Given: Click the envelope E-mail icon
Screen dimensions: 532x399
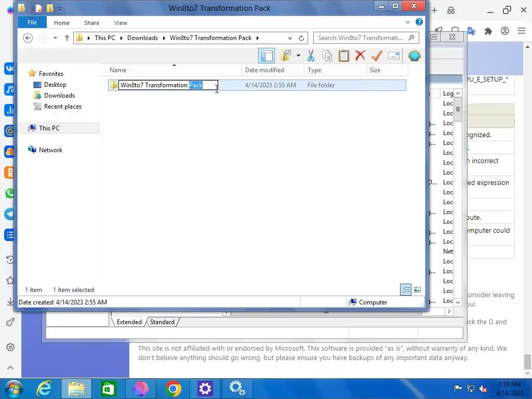Looking at the screenshot, I should point(394,56).
